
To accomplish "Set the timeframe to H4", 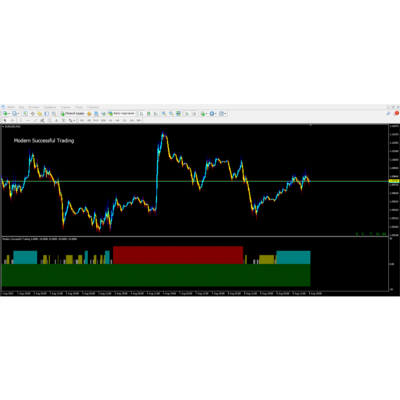I will 117,120.
